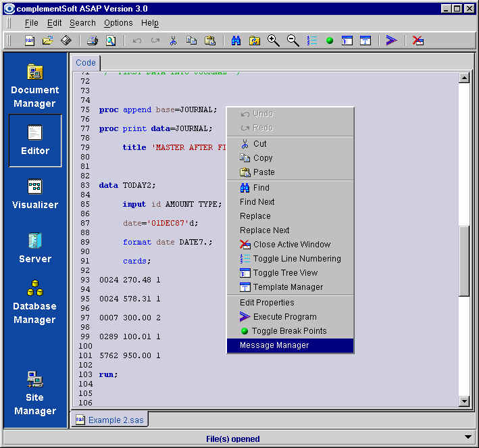
Task: Open the Server panel
Action: tap(35, 248)
